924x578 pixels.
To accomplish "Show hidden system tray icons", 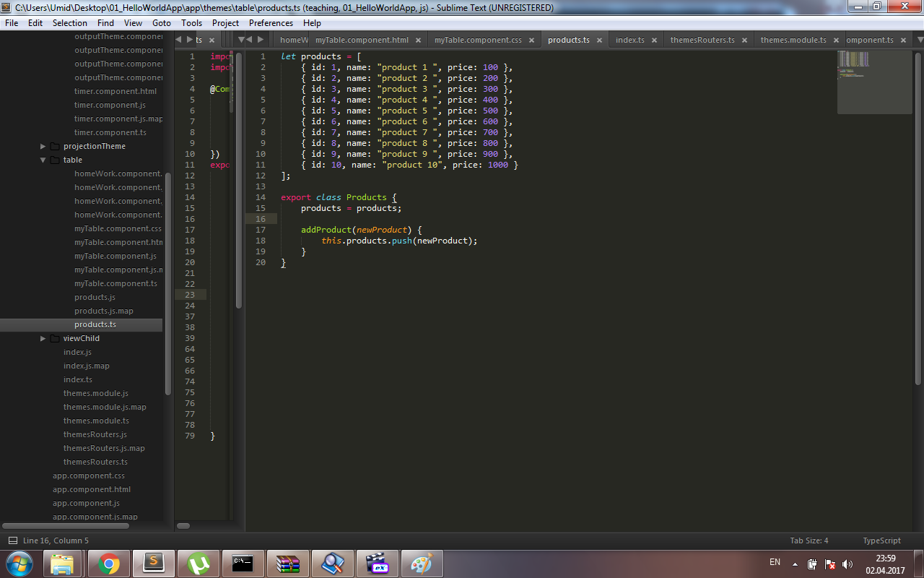I will [x=795, y=564].
